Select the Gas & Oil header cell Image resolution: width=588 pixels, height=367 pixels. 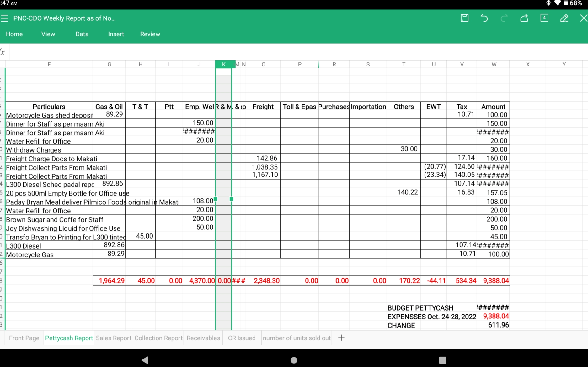click(x=109, y=107)
